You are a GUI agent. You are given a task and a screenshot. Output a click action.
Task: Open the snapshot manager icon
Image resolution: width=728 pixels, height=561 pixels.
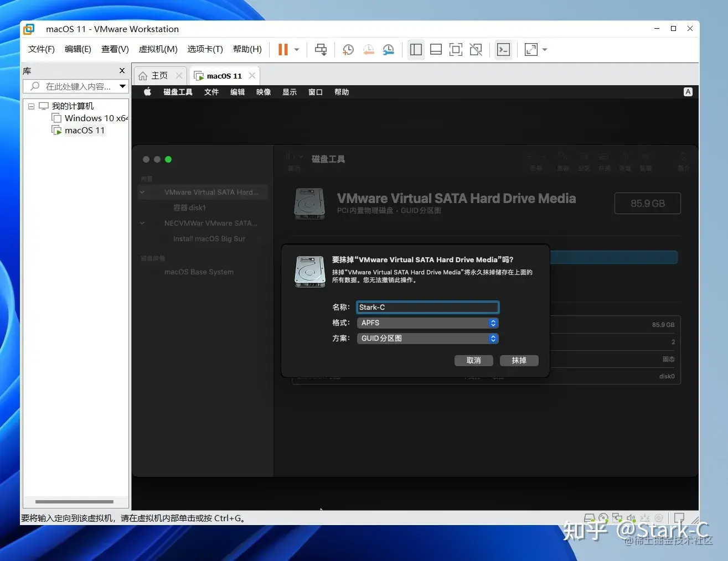tap(389, 50)
